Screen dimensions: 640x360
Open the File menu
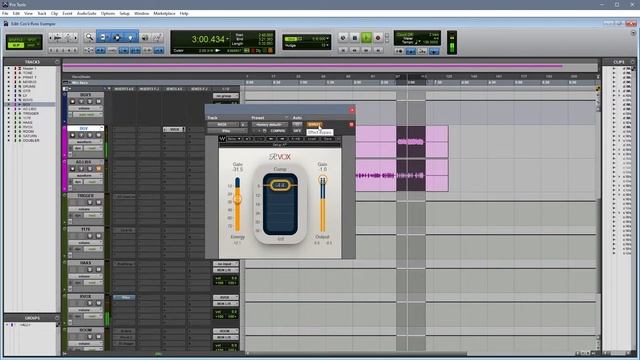point(5,13)
